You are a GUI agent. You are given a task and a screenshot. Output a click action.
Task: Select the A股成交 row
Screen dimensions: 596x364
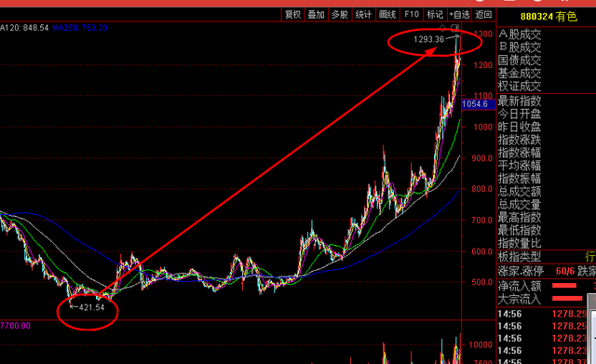pos(520,34)
